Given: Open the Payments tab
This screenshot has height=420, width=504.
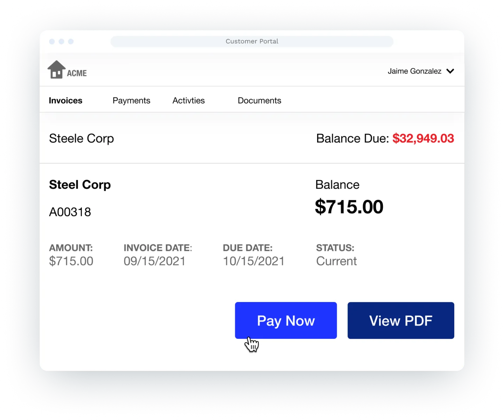Looking at the screenshot, I should coord(131,100).
